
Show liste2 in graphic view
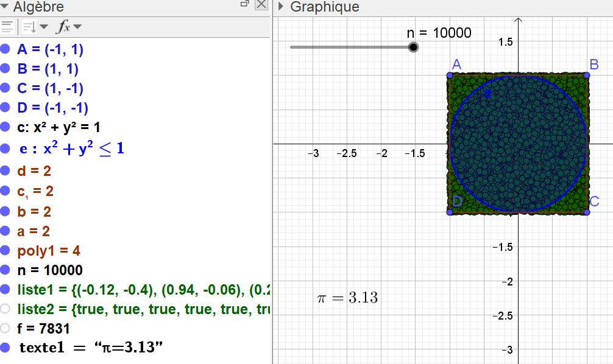[x=5, y=309]
